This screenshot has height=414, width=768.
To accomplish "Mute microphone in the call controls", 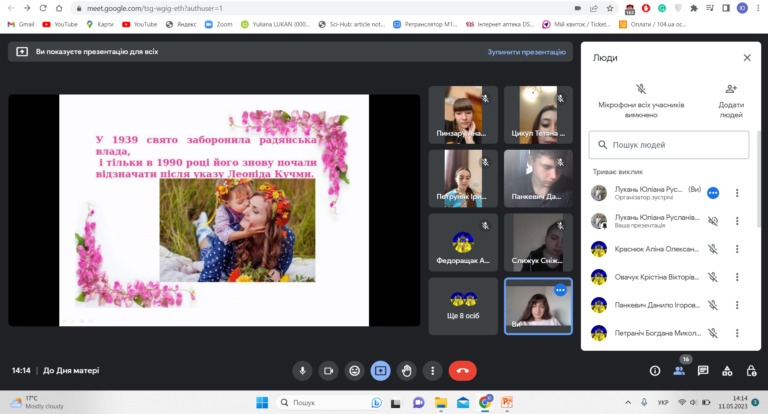I will pos(302,370).
